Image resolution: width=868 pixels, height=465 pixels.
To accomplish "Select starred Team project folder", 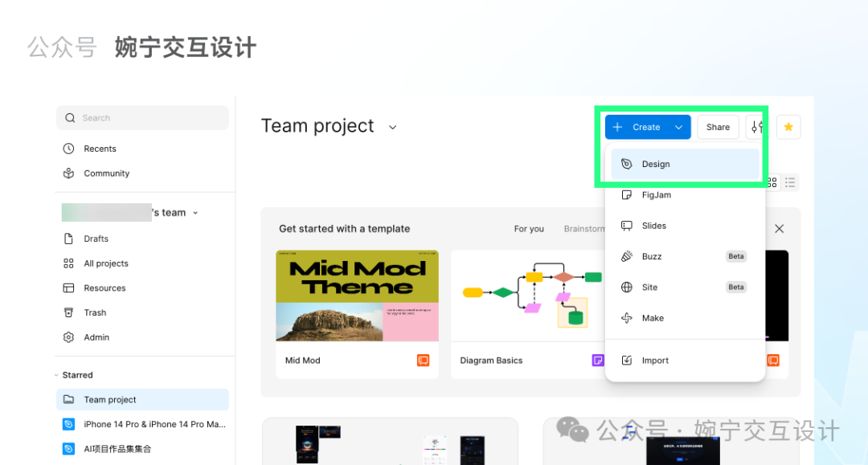I will click(x=142, y=399).
